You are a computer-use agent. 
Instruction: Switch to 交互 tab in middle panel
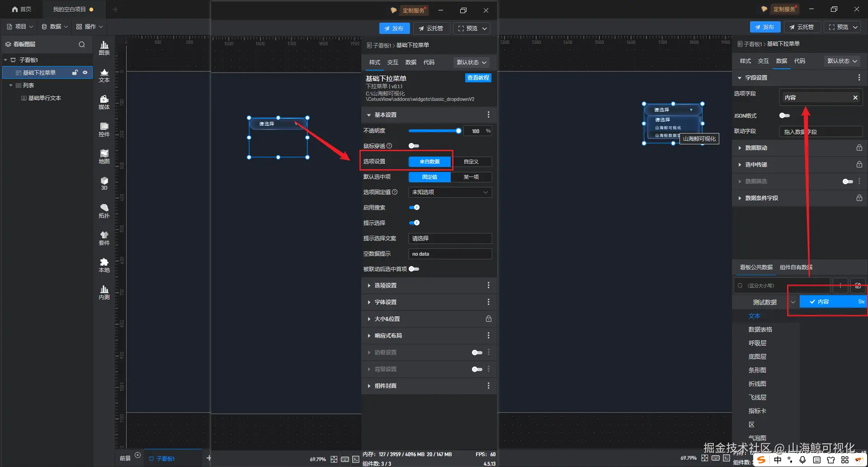click(392, 62)
